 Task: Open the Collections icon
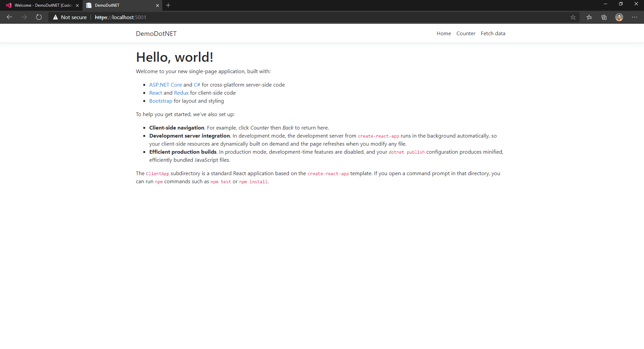604,17
